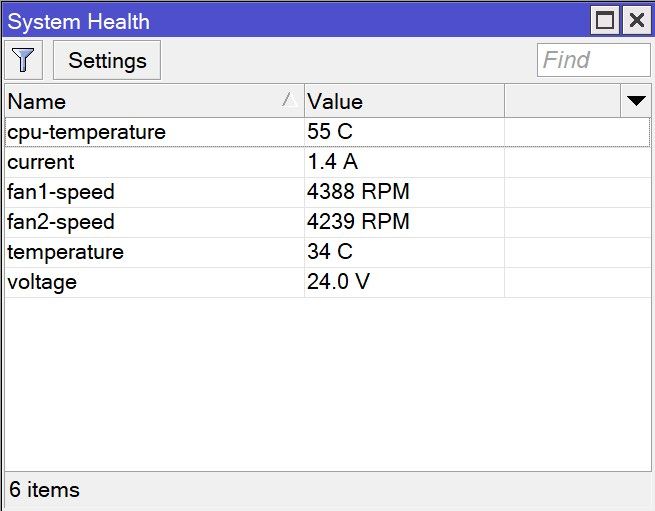Select the current row
Screen dimensions: 655x511
coord(41,162)
